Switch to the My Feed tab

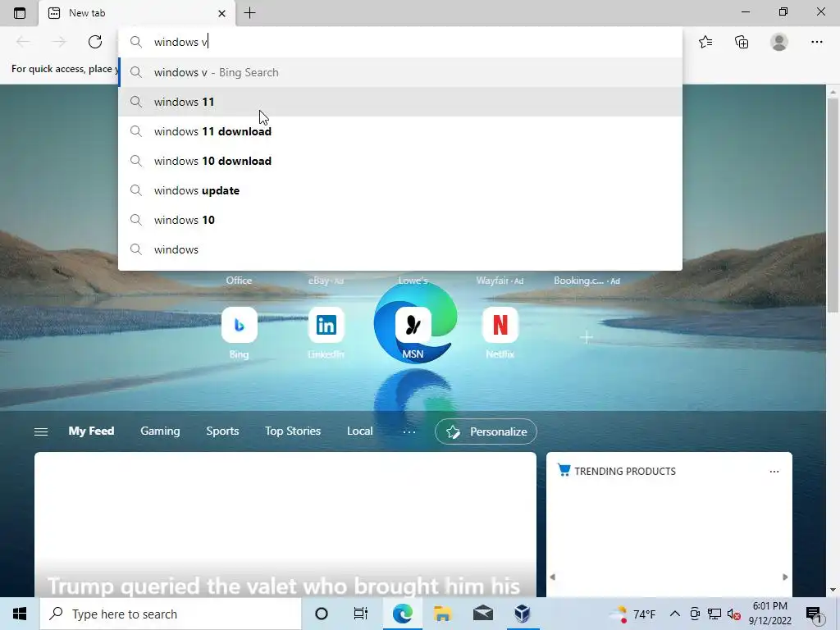(91, 431)
